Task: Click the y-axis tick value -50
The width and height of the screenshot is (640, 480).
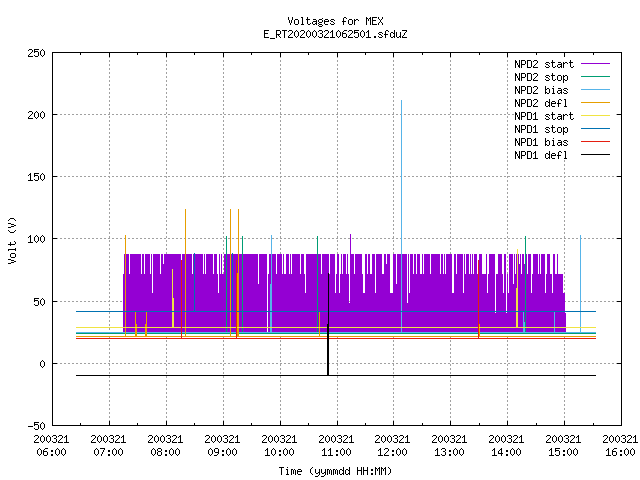Action: click(x=36, y=426)
